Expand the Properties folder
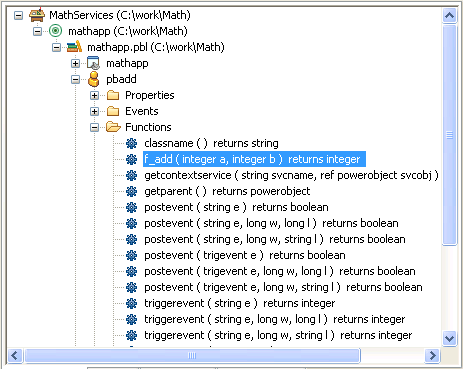Image resolution: width=463 pixels, height=369 pixels. coord(95,95)
